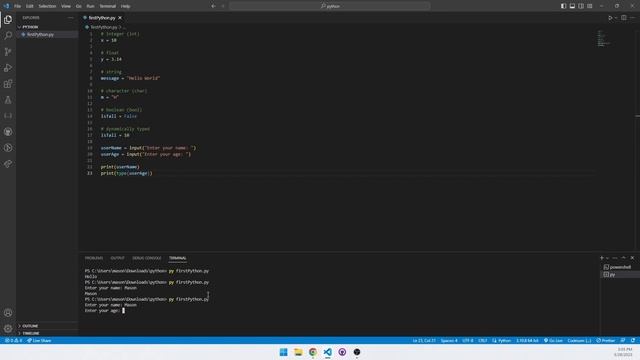Open the Testing flask view
Viewport: 640px width, 360px height.
[8, 100]
